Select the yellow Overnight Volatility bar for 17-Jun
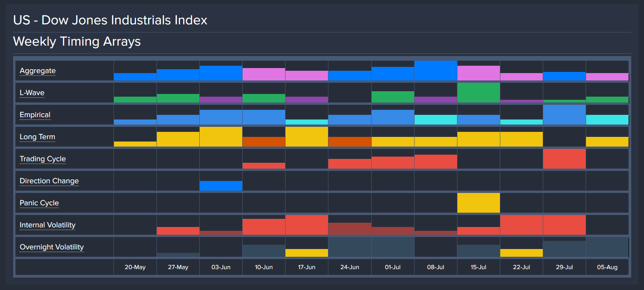 click(307, 253)
